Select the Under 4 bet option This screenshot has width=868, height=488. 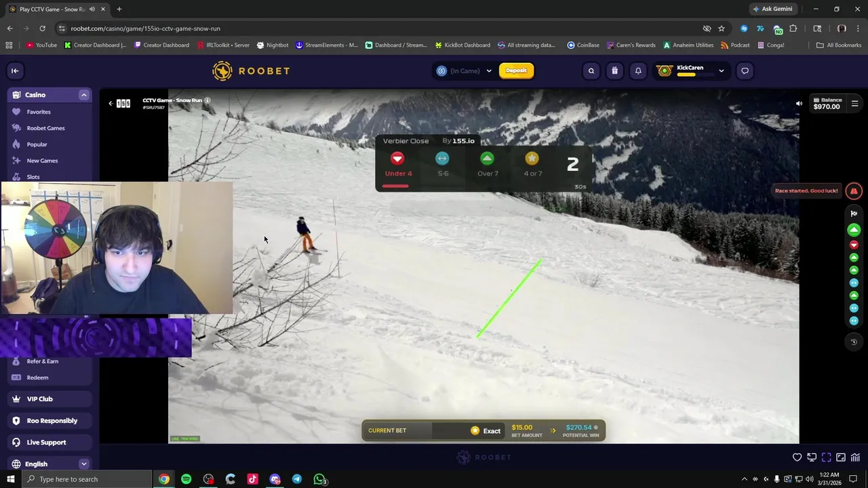[x=398, y=165]
